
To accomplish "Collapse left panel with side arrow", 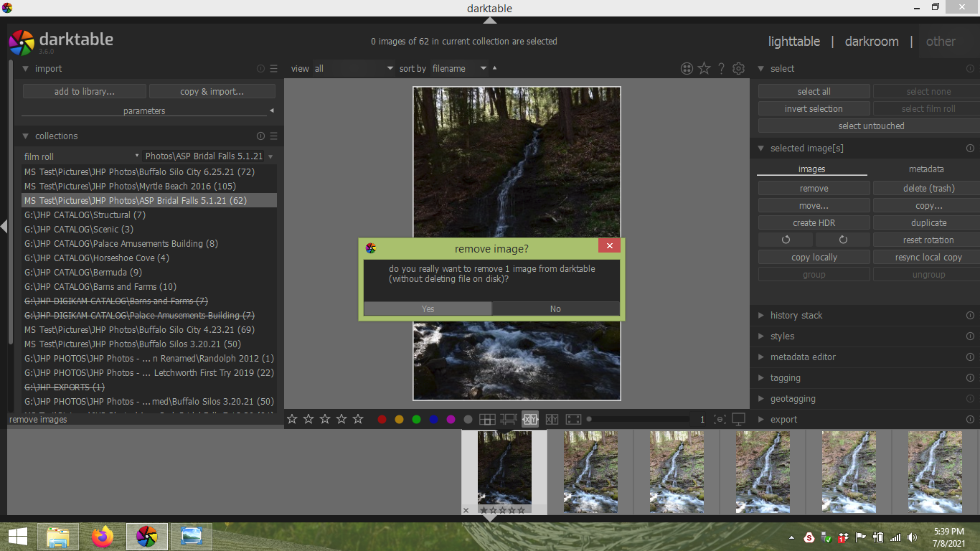I will coord(4,227).
